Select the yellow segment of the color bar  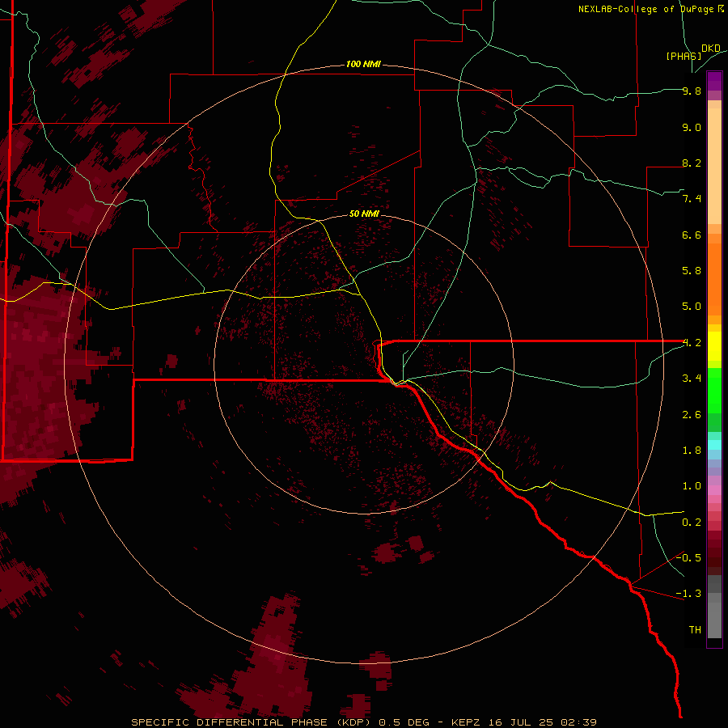click(714, 346)
